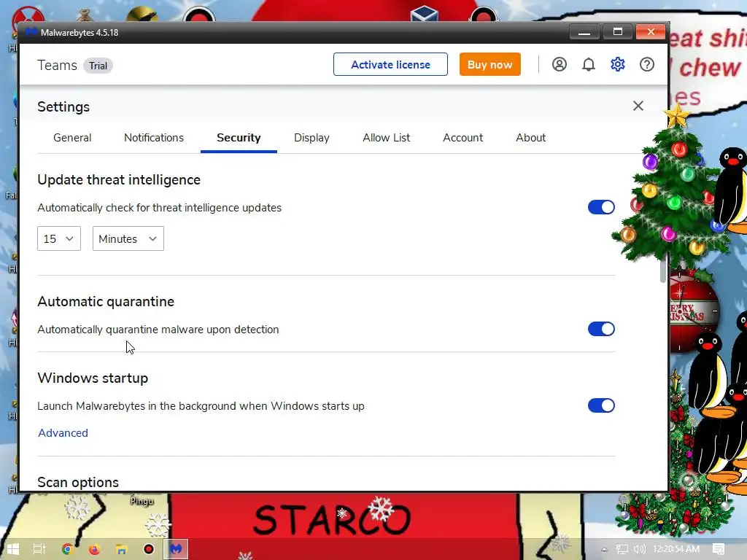Maximize the Malwarebytes window
This screenshot has width=747, height=560.
[x=618, y=32]
